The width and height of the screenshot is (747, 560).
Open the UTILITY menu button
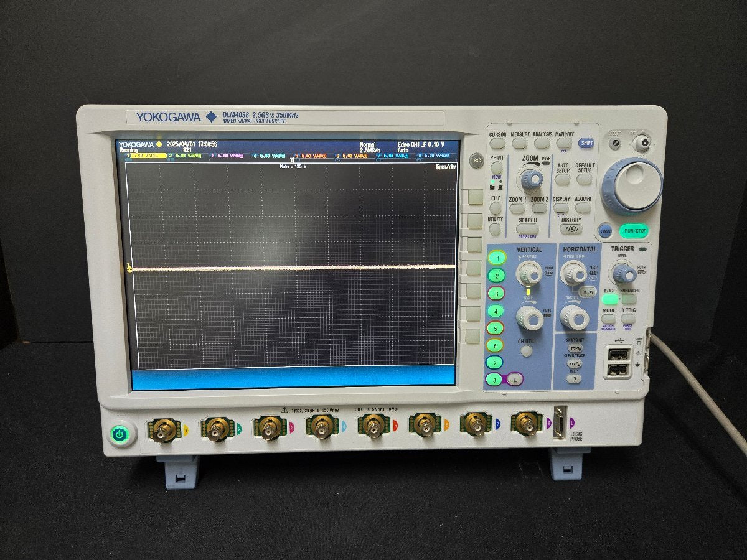pyautogui.click(x=496, y=229)
